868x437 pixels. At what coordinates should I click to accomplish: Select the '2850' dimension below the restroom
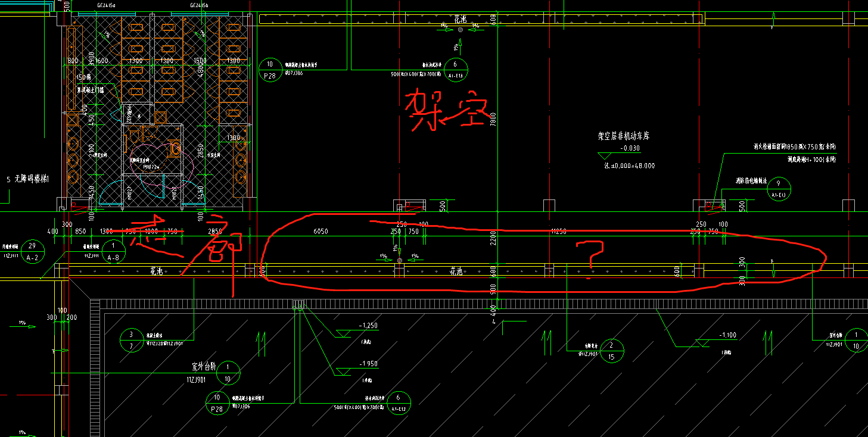tap(214, 231)
